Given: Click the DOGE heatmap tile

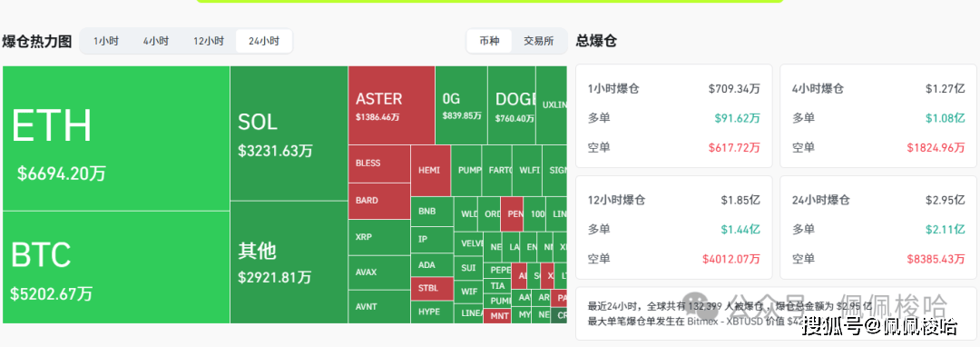Looking at the screenshot, I should pyautogui.click(x=512, y=105).
